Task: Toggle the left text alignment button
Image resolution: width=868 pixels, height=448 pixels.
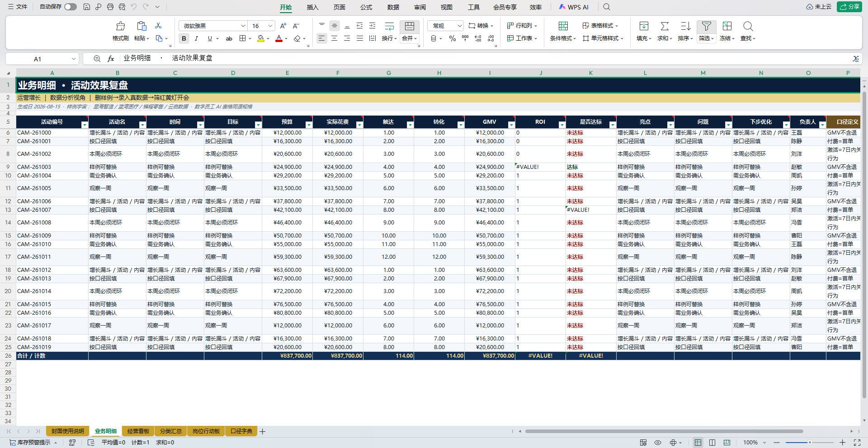Action: pyautogui.click(x=321, y=39)
